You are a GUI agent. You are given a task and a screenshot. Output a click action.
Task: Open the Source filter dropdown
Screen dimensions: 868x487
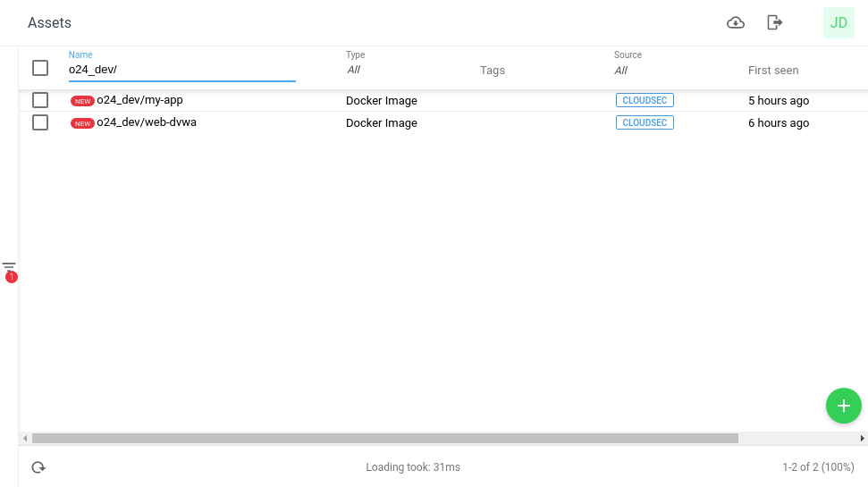pyautogui.click(x=670, y=70)
